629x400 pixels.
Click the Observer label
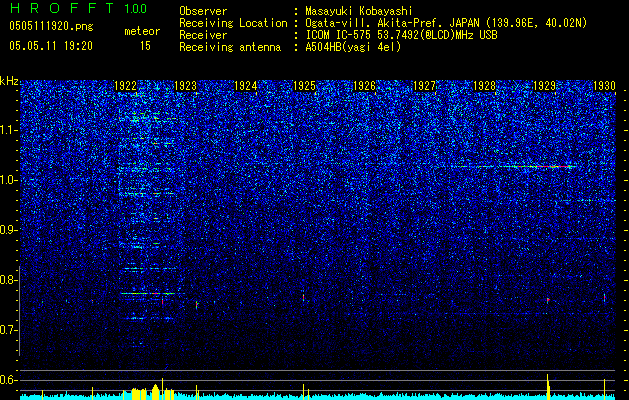click(x=203, y=11)
